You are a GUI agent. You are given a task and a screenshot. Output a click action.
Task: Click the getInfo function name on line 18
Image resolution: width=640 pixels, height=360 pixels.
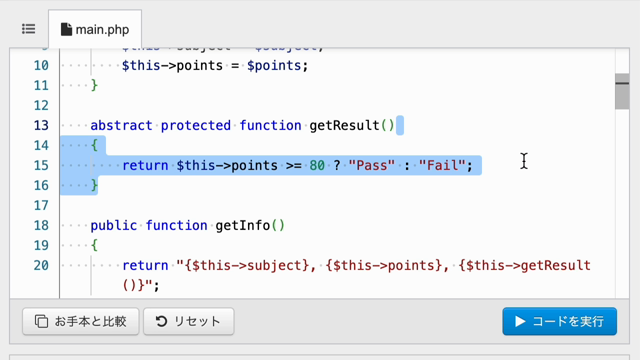click(x=242, y=225)
